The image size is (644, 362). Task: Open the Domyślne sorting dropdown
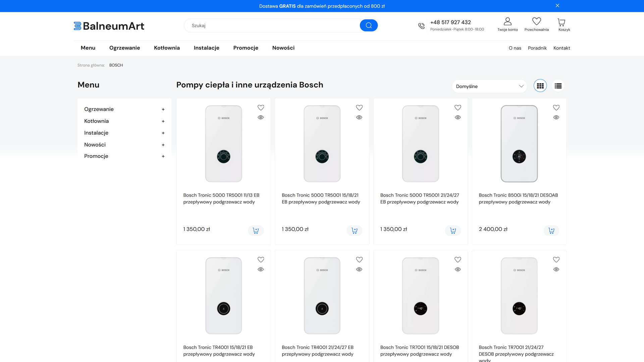489,86
